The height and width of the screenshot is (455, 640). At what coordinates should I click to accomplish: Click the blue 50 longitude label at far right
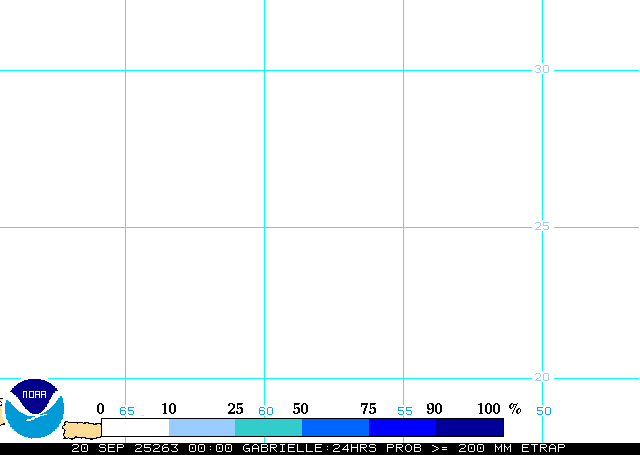coord(544,411)
